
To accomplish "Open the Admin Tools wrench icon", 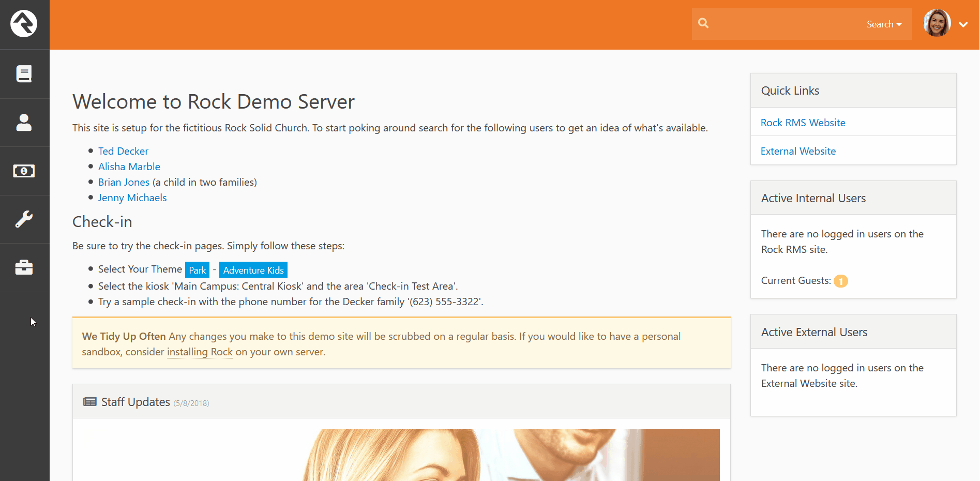I will pos(24,219).
